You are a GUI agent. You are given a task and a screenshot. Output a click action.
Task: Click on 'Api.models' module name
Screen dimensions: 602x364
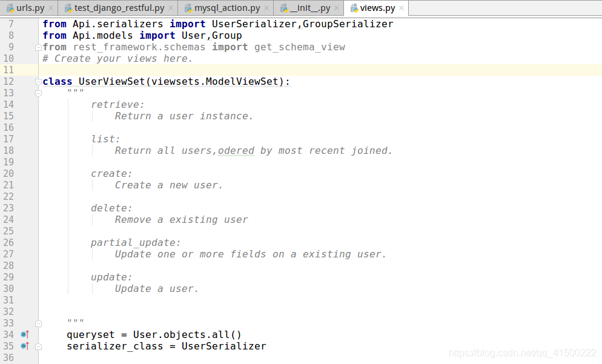(x=103, y=35)
